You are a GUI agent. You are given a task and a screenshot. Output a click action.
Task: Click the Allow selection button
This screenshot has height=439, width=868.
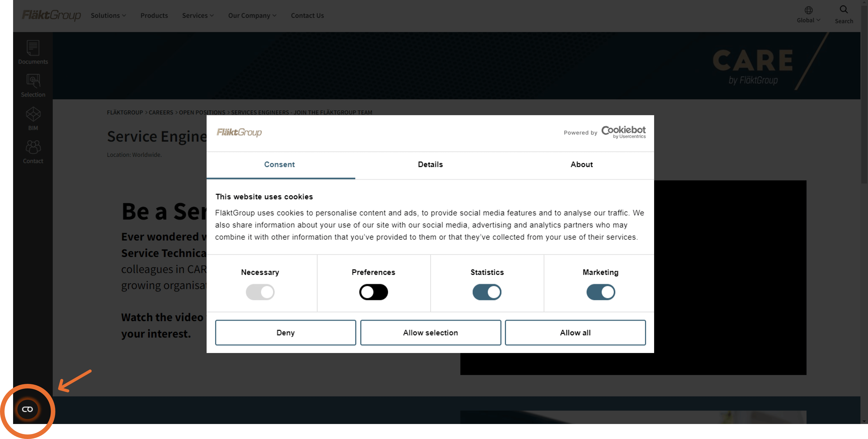point(430,332)
